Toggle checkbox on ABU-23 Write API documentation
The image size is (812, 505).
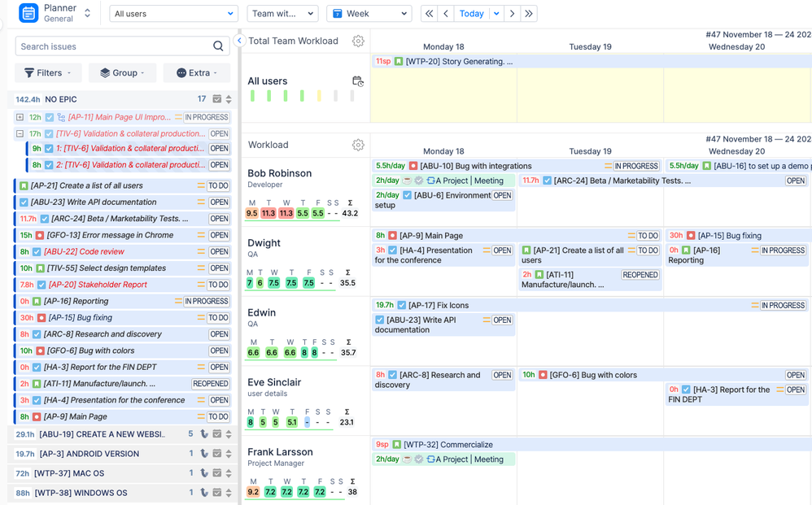[24, 202]
